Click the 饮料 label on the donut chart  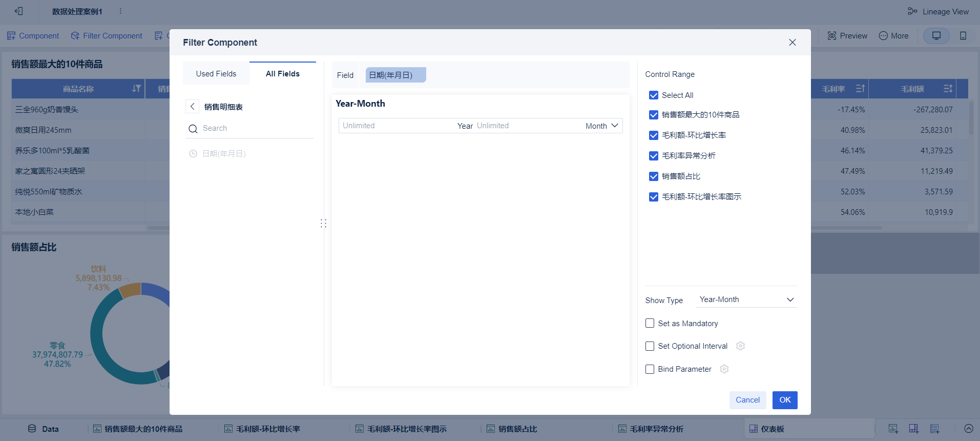(x=98, y=269)
